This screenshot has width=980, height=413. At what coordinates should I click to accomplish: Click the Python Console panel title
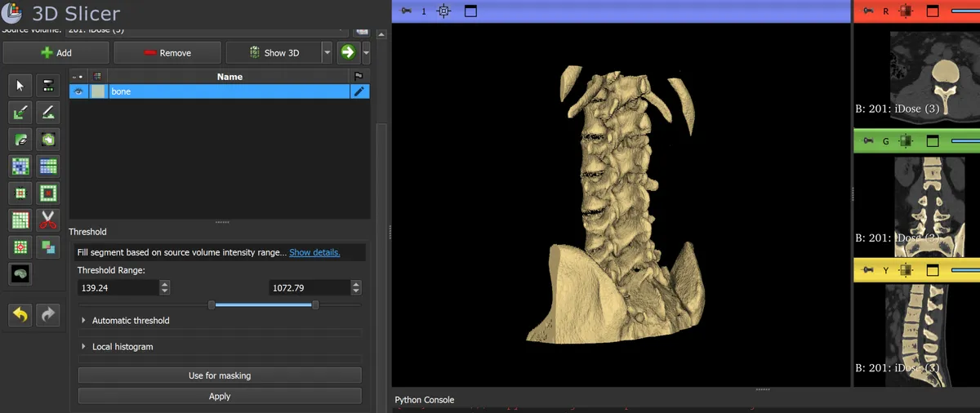[x=424, y=400]
